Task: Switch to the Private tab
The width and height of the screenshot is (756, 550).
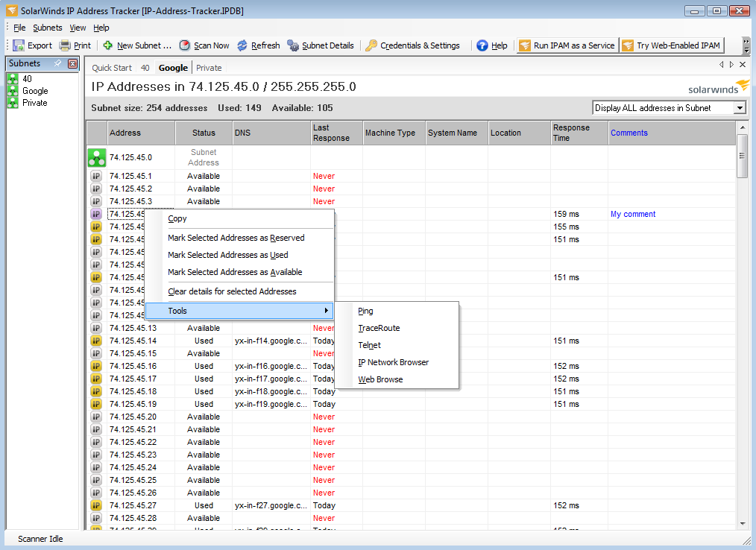Action: 209,68
